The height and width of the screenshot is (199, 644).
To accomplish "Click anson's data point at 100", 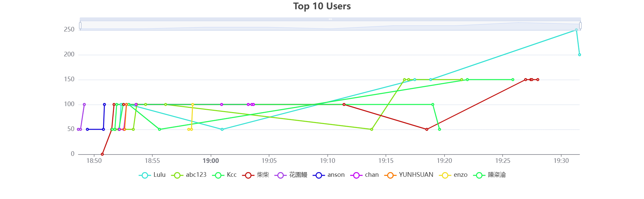I will tap(104, 104).
